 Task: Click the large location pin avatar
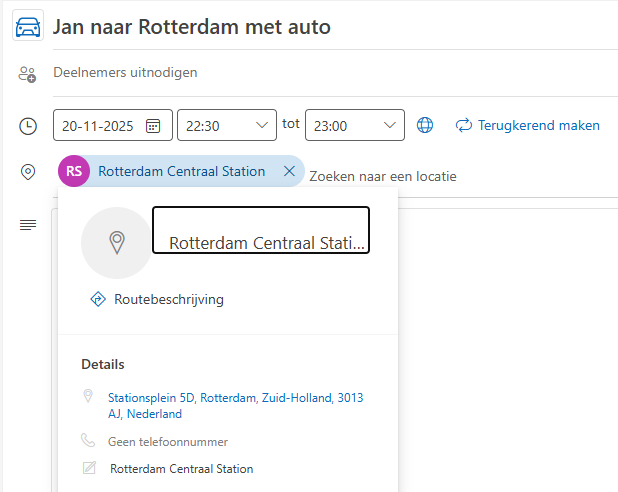pos(117,242)
